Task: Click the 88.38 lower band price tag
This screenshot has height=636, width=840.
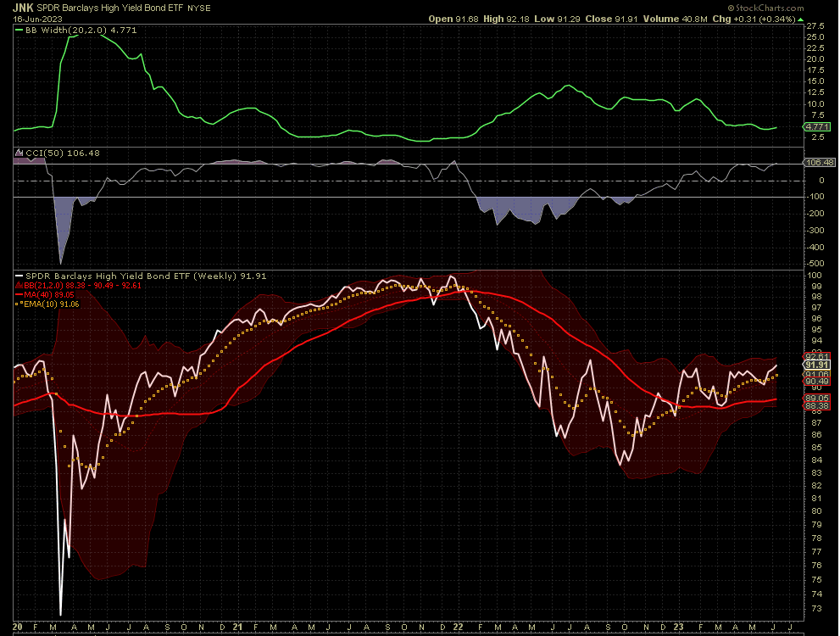Action: click(816, 405)
